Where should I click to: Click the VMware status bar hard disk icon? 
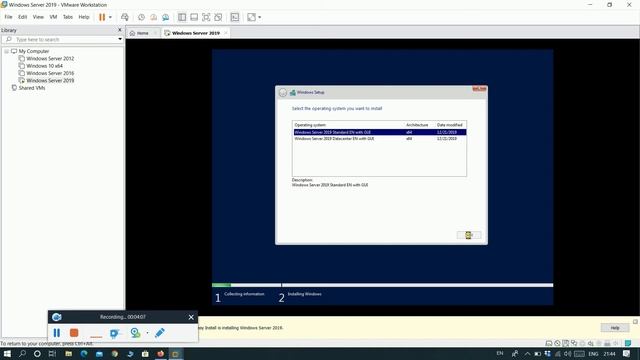tap(549, 343)
